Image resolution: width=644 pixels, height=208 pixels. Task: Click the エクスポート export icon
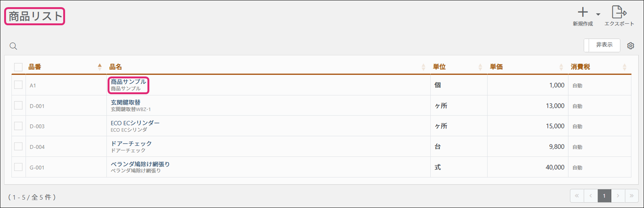click(619, 12)
